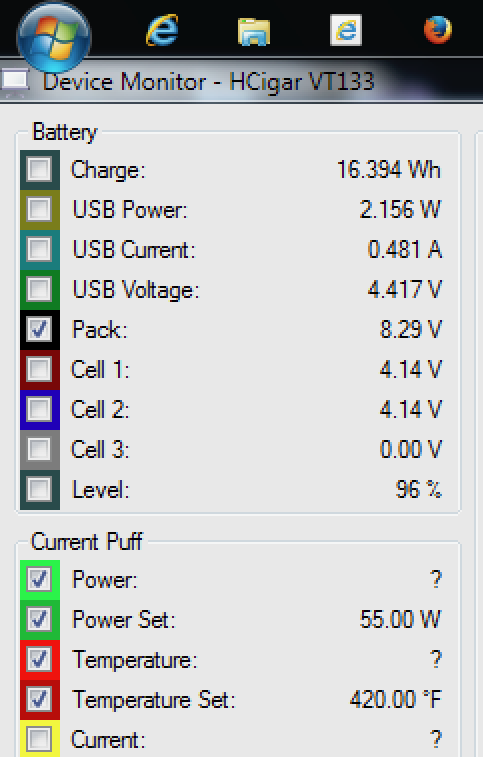Check the Current Puff Current box

click(39, 740)
